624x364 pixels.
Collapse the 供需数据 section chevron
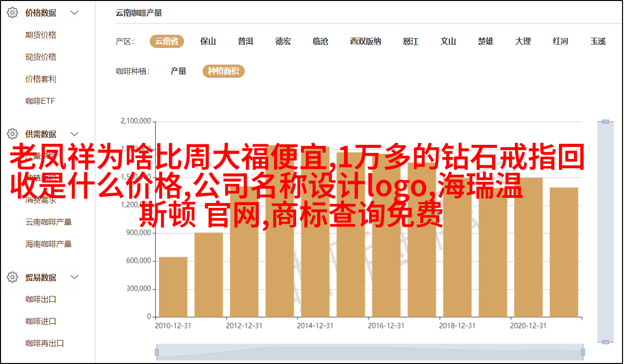[74, 134]
